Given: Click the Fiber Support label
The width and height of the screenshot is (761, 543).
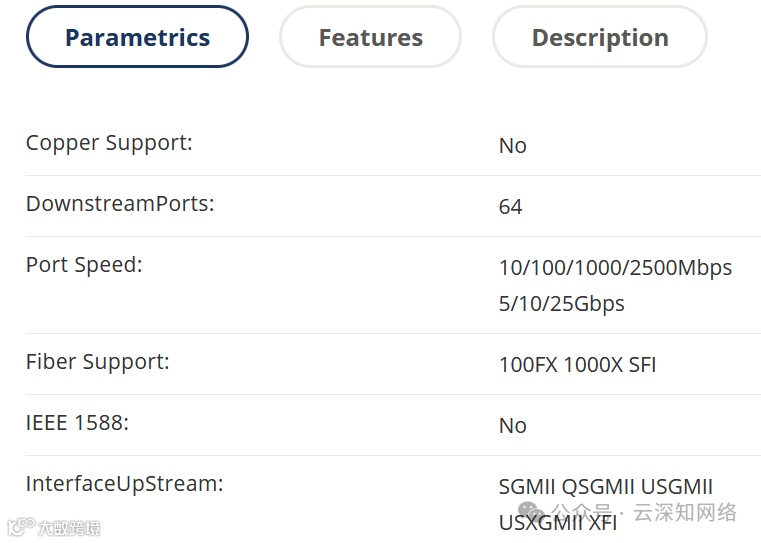Looking at the screenshot, I should tap(98, 362).
